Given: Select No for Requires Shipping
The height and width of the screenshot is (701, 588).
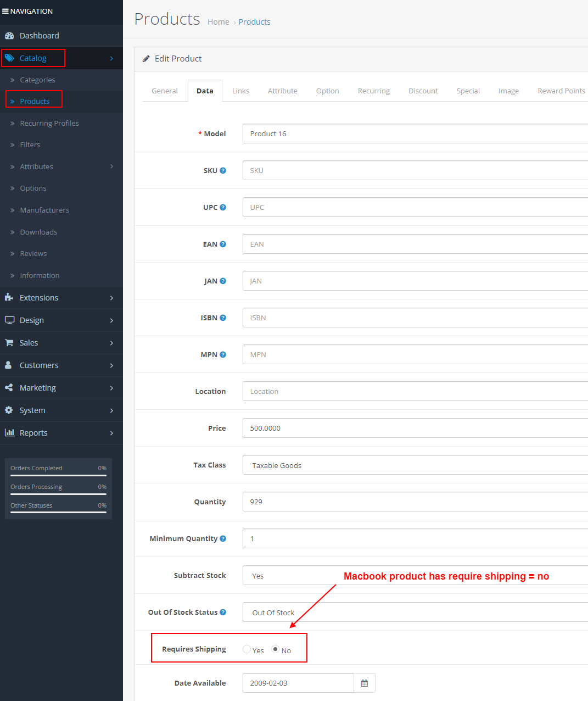Looking at the screenshot, I should pos(275,649).
